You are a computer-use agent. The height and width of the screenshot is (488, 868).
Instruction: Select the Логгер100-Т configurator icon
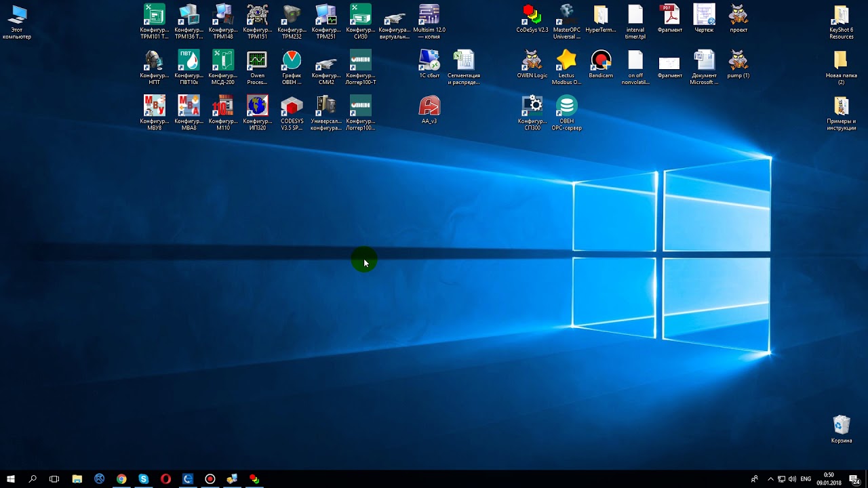tap(361, 67)
